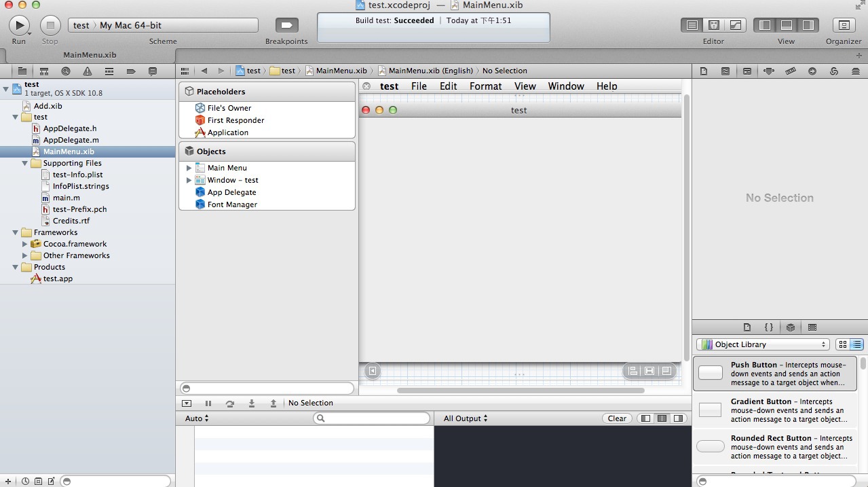This screenshot has height=487, width=868.
Task: Open the View menu in design canvas
Action: click(x=525, y=86)
